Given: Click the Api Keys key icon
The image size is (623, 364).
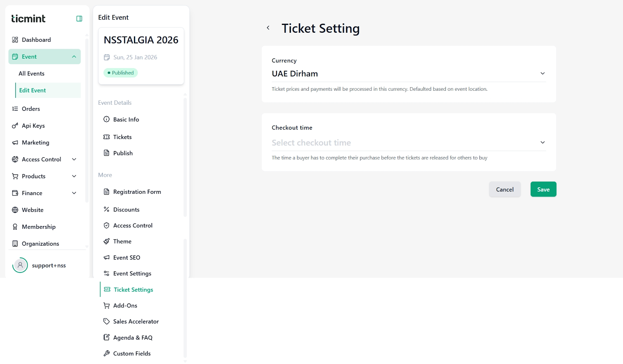Looking at the screenshot, I should 15,126.
